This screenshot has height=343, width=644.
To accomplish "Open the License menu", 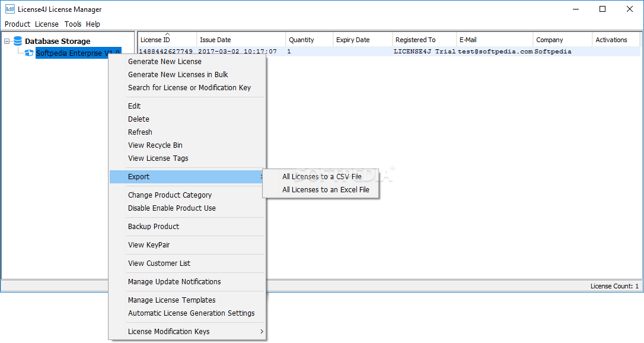I will click(x=46, y=24).
